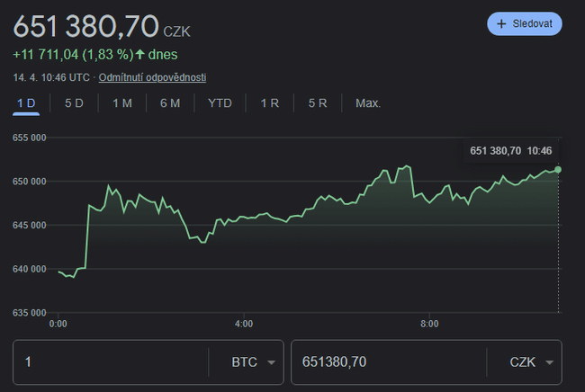Click the BTC amount field containing 1

[x=108, y=362]
